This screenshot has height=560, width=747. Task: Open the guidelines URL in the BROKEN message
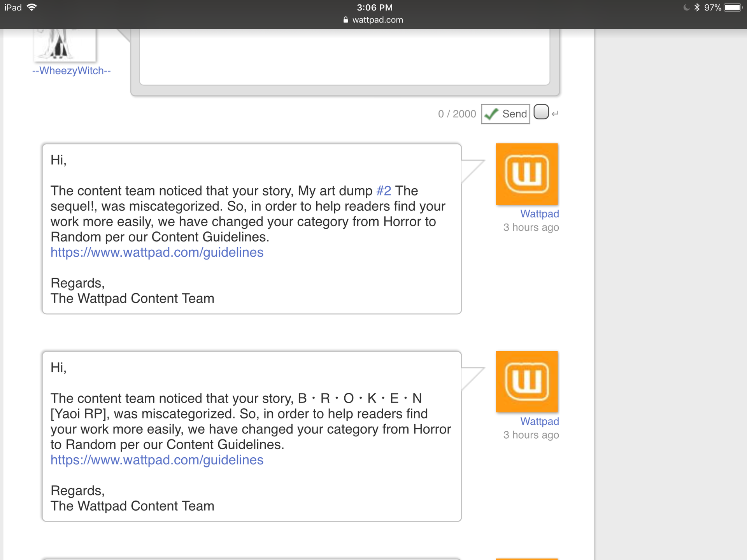(x=157, y=460)
